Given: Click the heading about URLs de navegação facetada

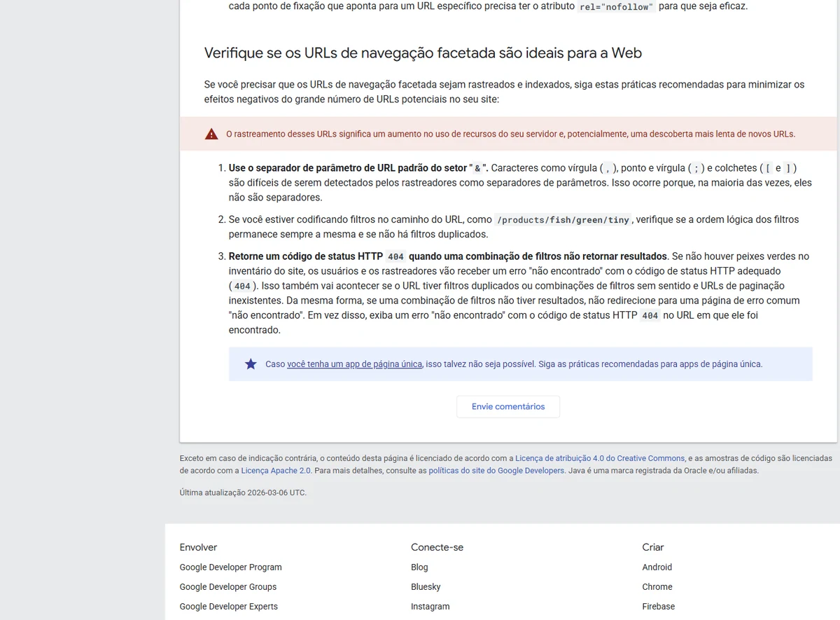Looking at the screenshot, I should click(x=423, y=53).
